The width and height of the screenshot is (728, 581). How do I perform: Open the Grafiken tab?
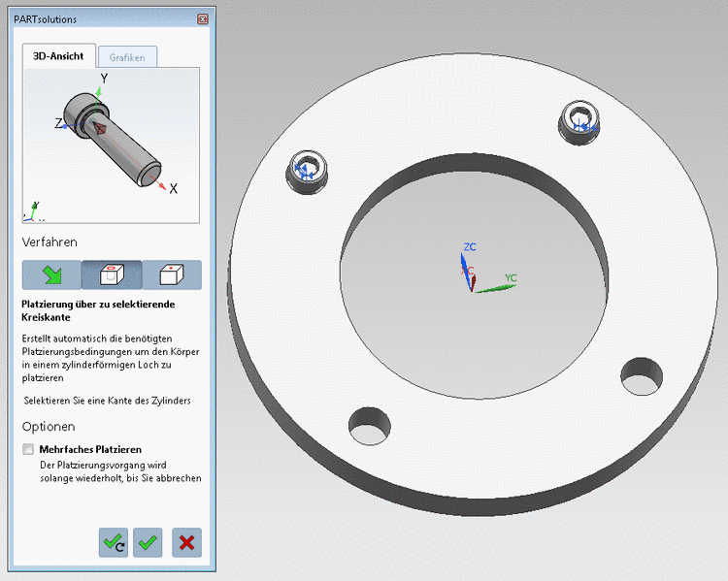point(127,57)
